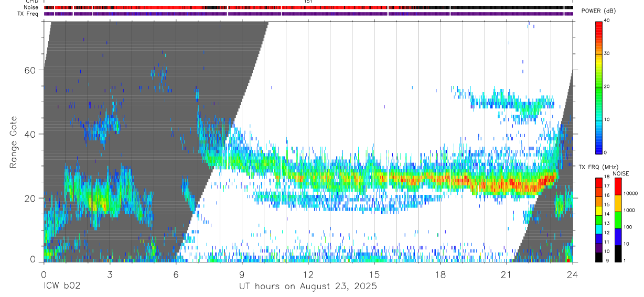644x297 pixels.
Task: Select the red top of the POWER colorbar
Action: pyautogui.click(x=599, y=24)
